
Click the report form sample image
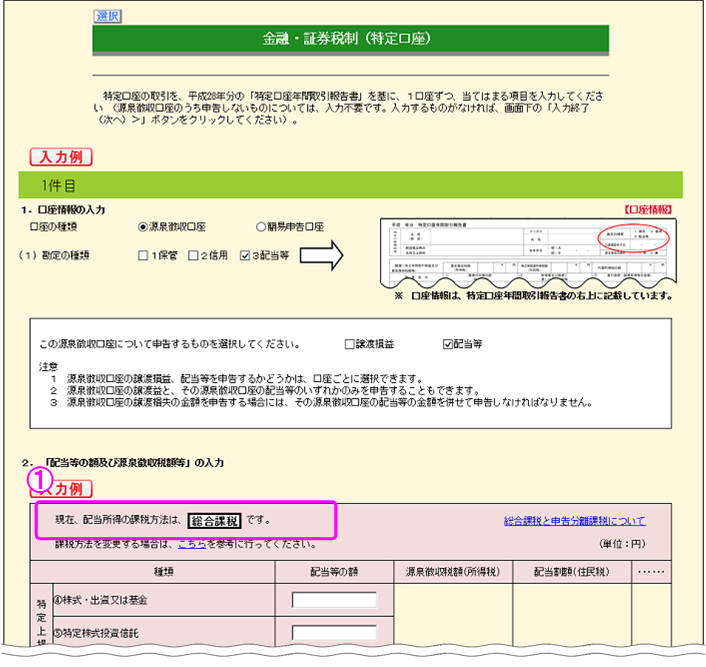click(528, 254)
